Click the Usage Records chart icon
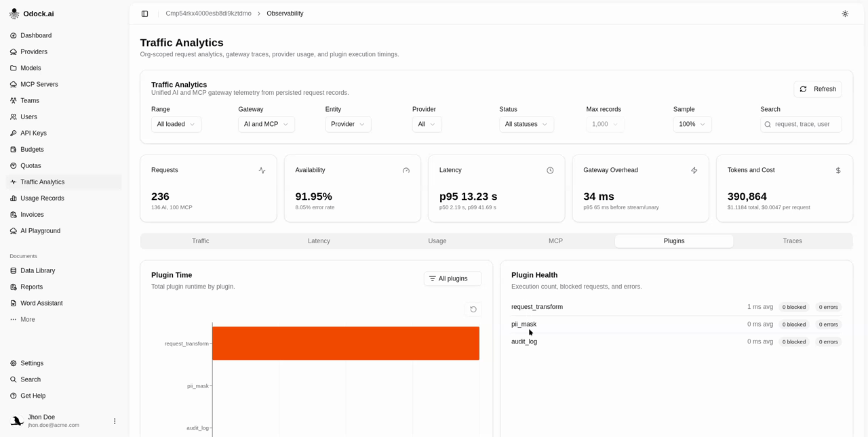868x437 pixels. point(13,198)
